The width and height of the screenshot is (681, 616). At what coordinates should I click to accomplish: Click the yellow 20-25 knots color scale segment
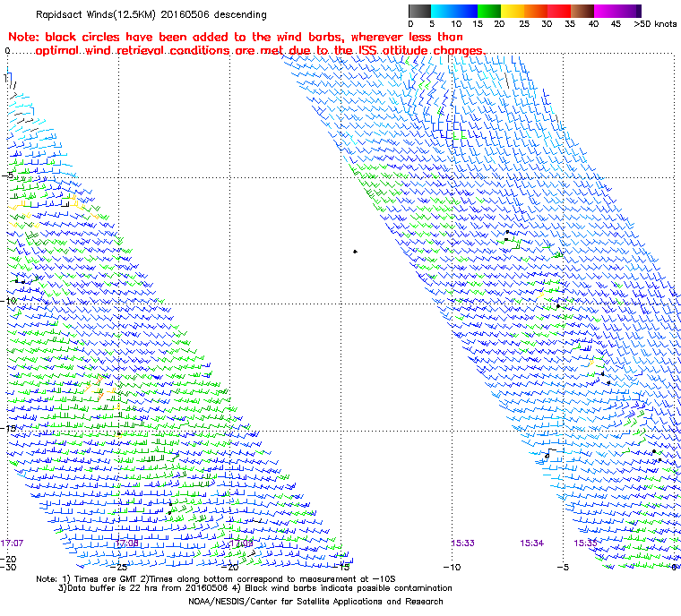click(x=513, y=11)
